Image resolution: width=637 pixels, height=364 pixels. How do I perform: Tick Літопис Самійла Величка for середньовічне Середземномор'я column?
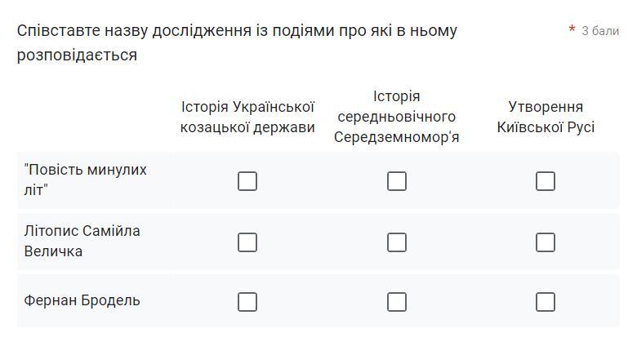[397, 242]
